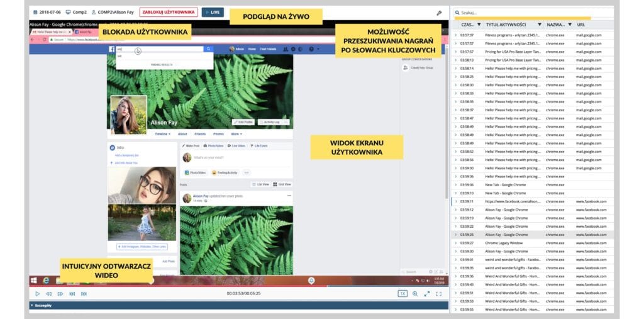Expand the Szczegóły details panel
This screenshot has width=644, height=319.
click(32, 306)
